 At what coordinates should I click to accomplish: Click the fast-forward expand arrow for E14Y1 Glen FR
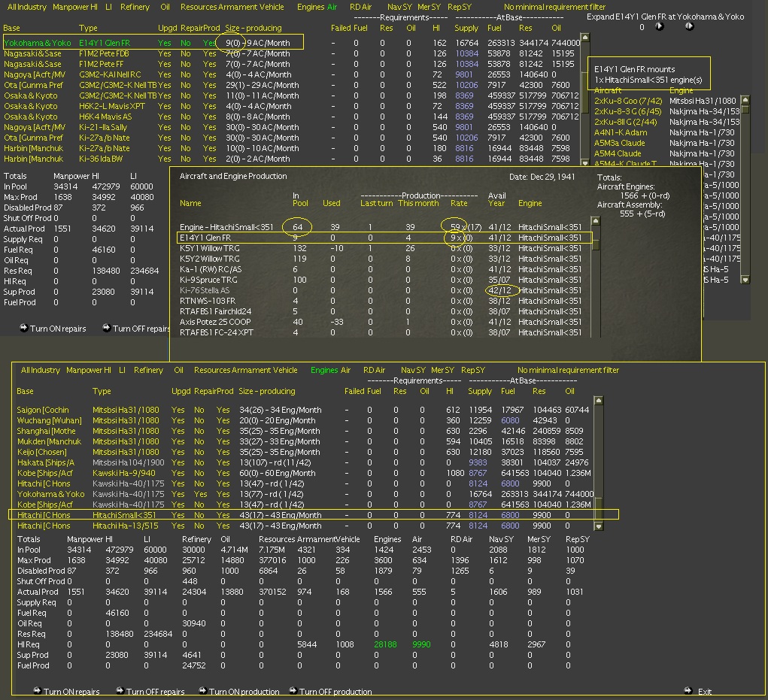[x=689, y=27]
